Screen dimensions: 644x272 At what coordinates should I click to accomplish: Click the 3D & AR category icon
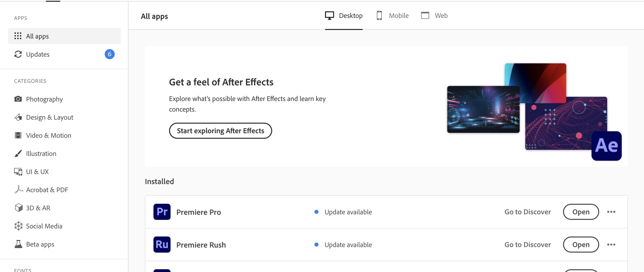click(x=18, y=208)
